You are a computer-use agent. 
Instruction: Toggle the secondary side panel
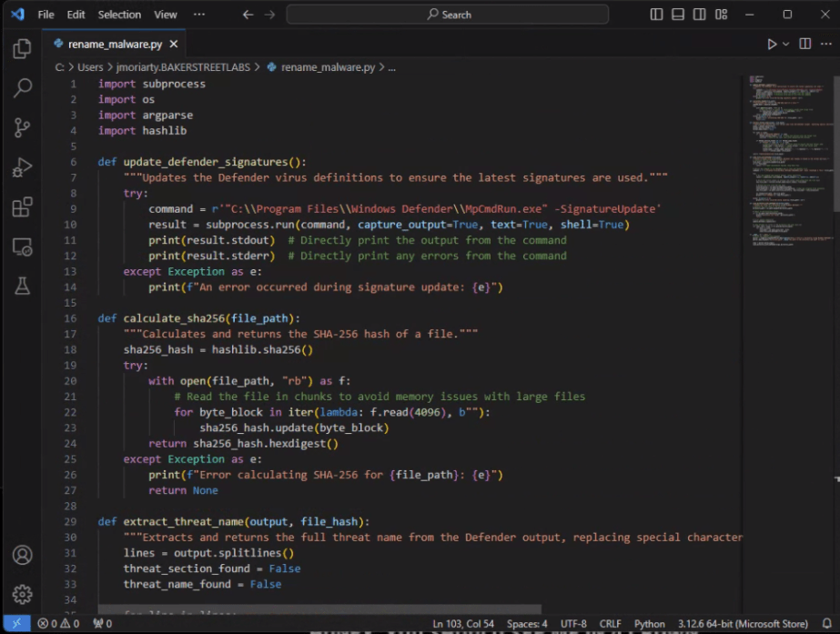tap(699, 14)
